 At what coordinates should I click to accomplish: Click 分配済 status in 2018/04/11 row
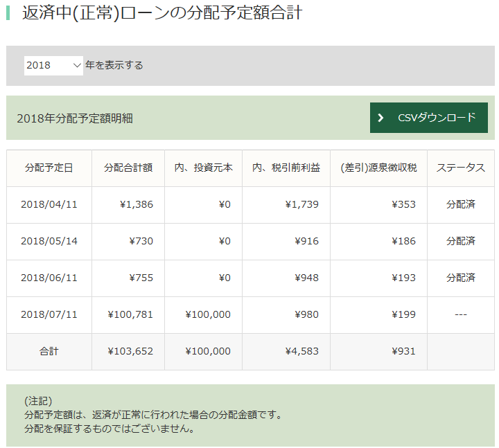tap(461, 204)
